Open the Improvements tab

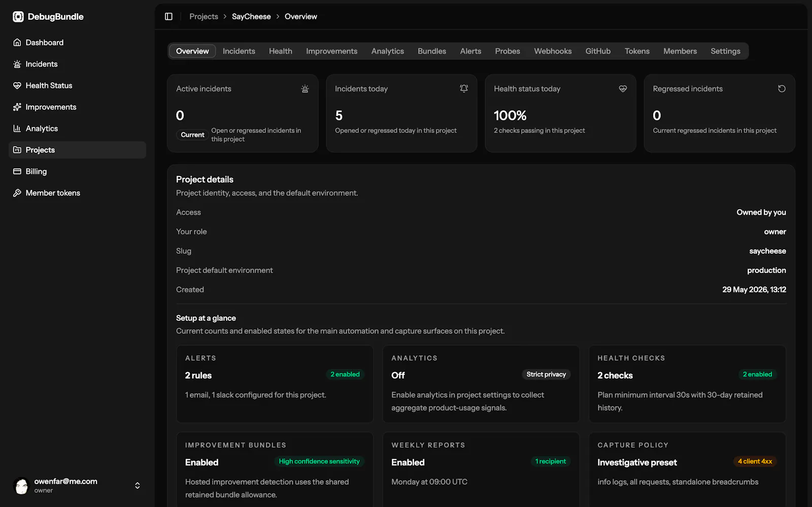(332, 51)
